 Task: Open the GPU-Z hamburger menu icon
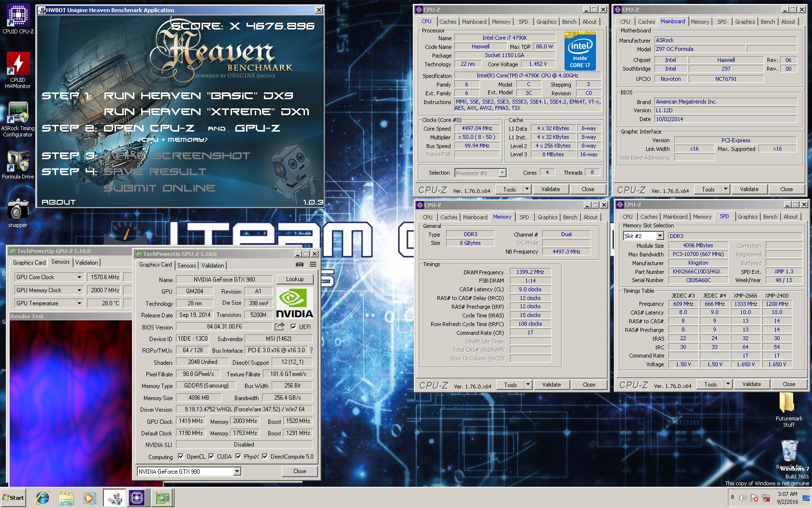(x=313, y=265)
